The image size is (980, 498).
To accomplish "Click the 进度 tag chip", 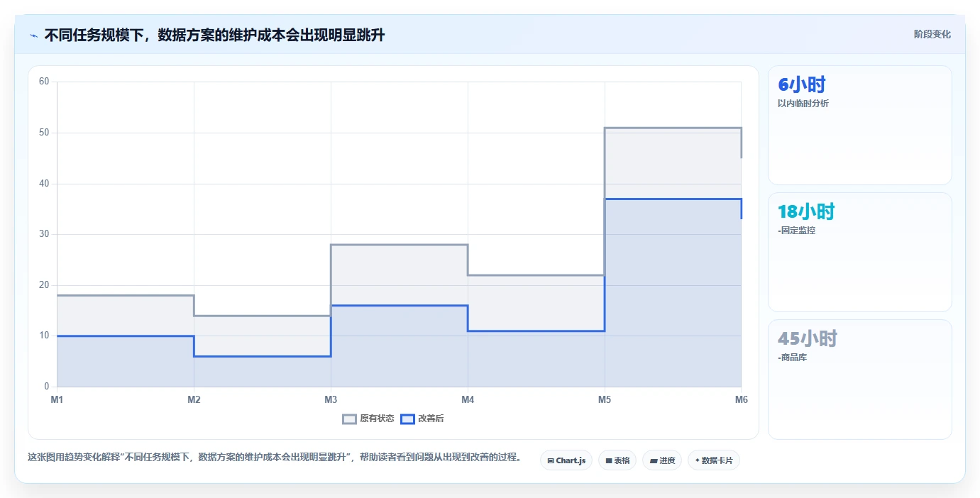I will pos(662,460).
